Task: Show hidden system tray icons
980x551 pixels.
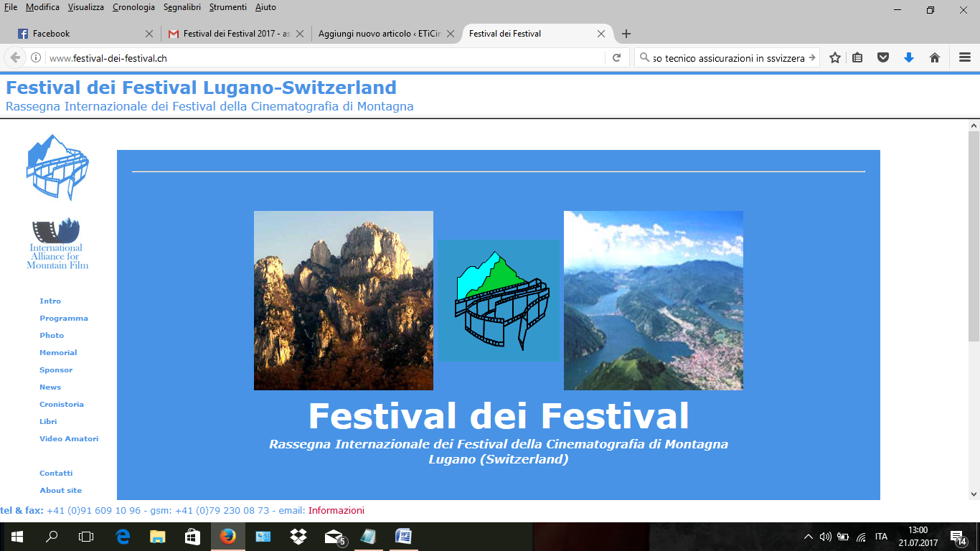Action: (809, 537)
